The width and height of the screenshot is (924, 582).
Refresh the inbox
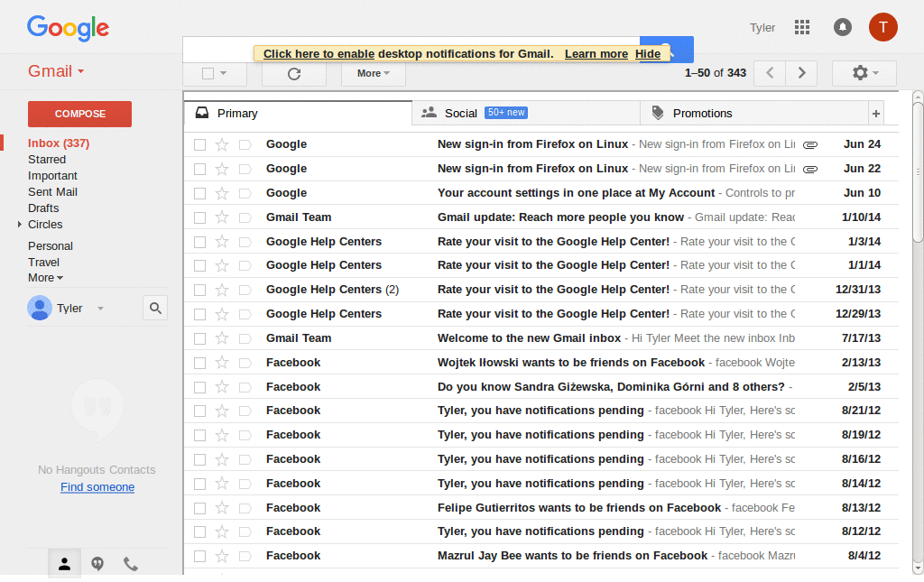(x=294, y=74)
